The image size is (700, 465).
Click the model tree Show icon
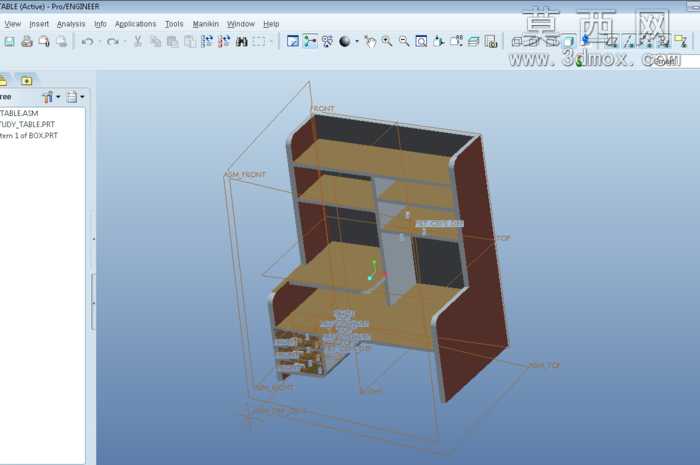(x=47, y=96)
